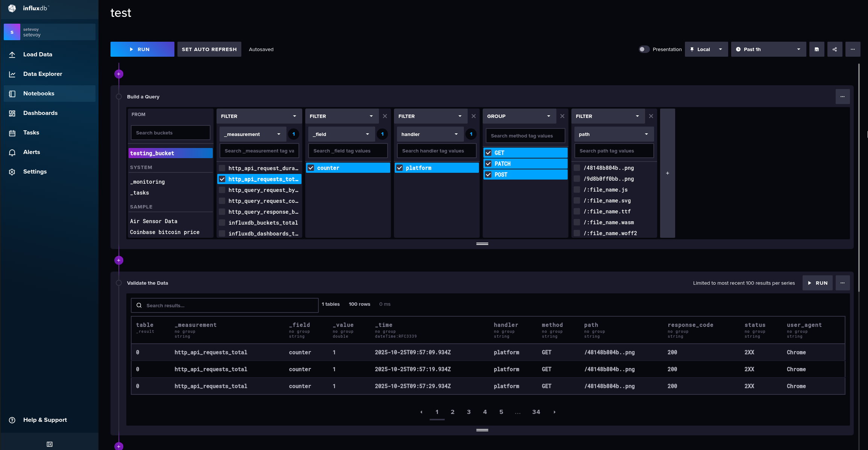Remove the GROUP builder card
Screen dimensions: 868x450
click(562, 116)
